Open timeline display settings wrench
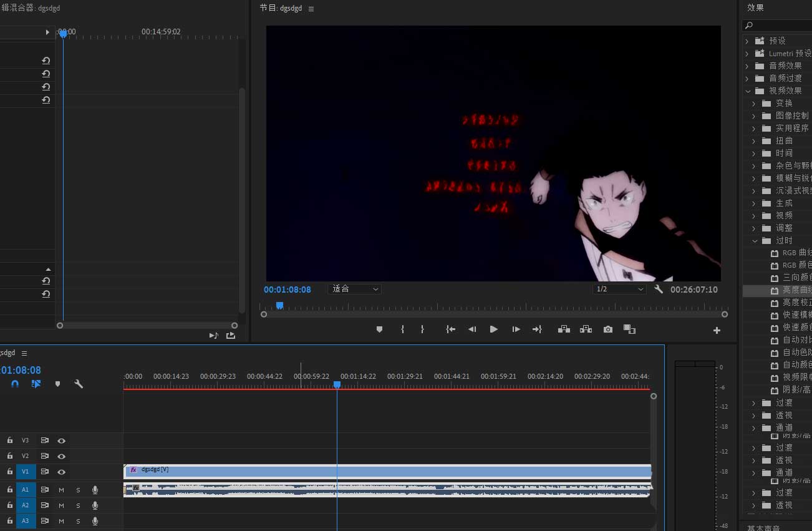 pos(79,384)
